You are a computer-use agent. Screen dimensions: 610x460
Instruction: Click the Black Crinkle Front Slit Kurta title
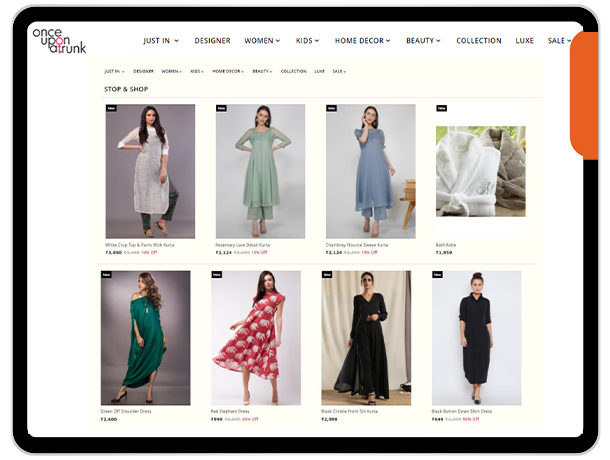349,411
